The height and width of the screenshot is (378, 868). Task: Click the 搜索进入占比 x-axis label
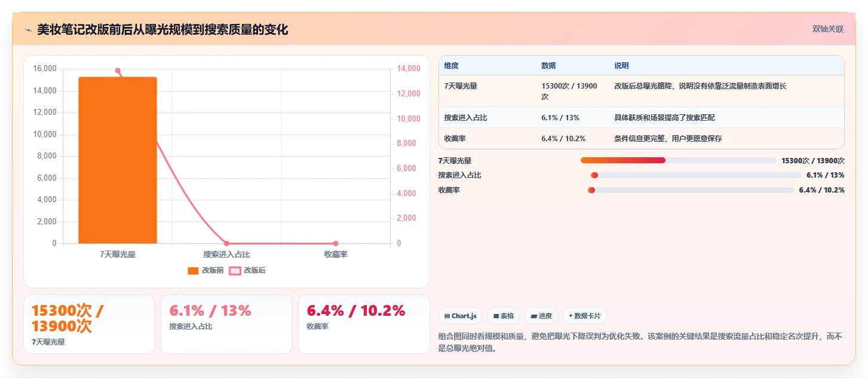pos(226,254)
